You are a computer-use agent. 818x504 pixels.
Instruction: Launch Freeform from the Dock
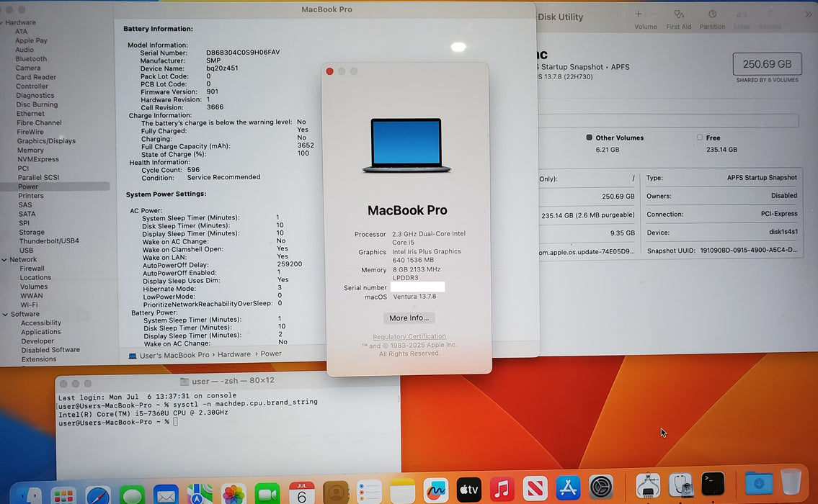(435, 490)
